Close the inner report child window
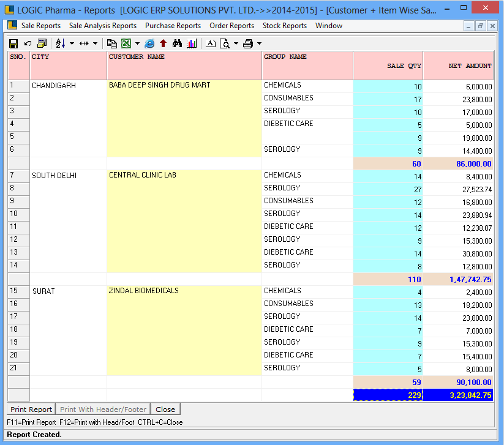Image resolution: width=504 pixels, height=445 pixels. tap(492, 26)
